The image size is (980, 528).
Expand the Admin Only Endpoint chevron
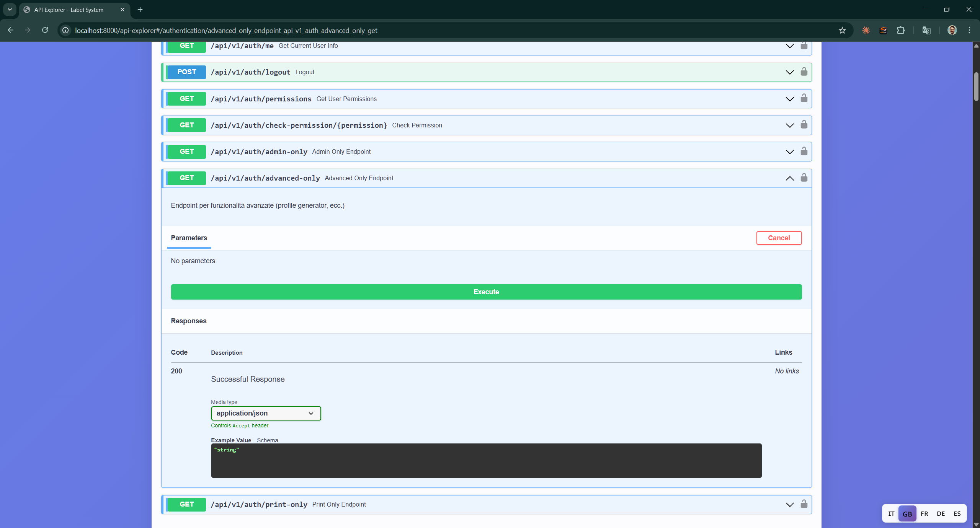click(x=789, y=152)
